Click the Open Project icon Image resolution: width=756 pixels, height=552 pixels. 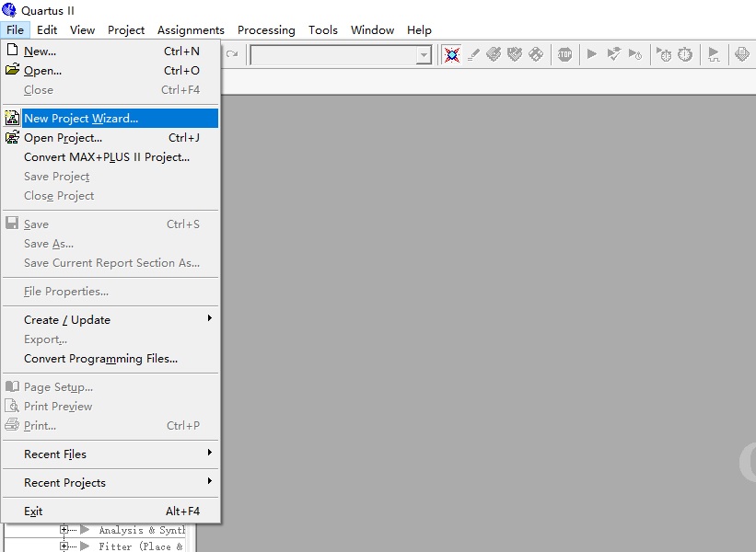coord(12,137)
